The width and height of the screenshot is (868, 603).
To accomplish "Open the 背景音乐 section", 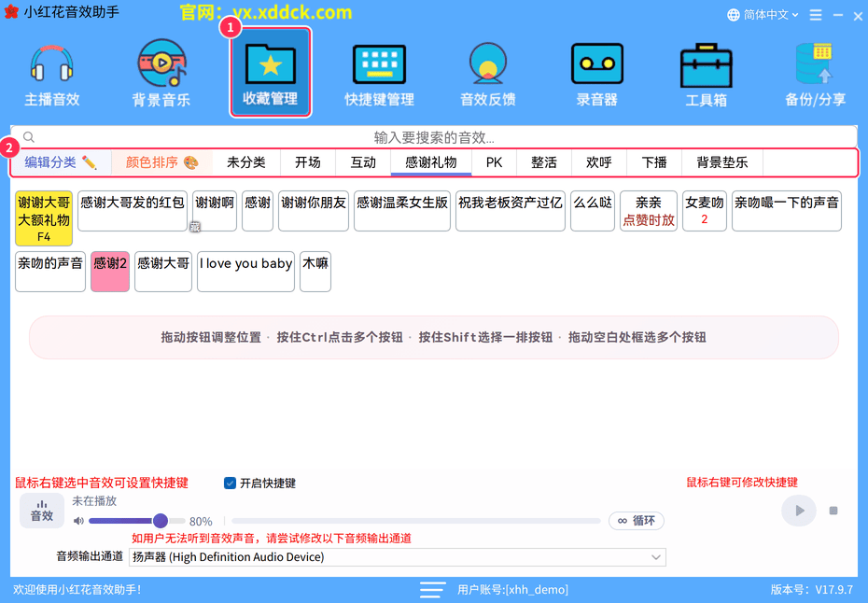I will pos(161,75).
